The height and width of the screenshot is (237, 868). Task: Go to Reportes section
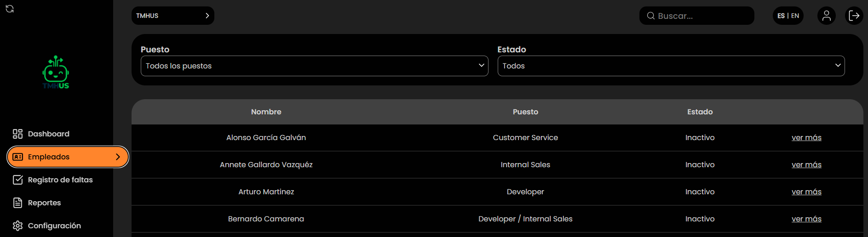click(44, 203)
